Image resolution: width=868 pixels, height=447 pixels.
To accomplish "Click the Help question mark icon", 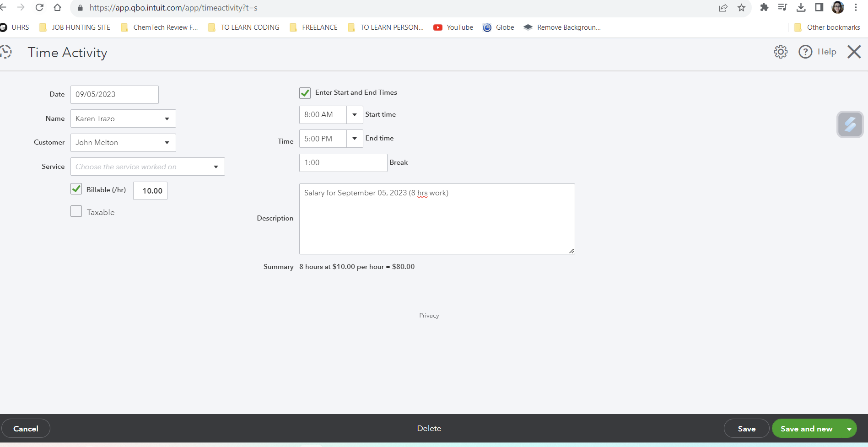I will coord(805,52).
